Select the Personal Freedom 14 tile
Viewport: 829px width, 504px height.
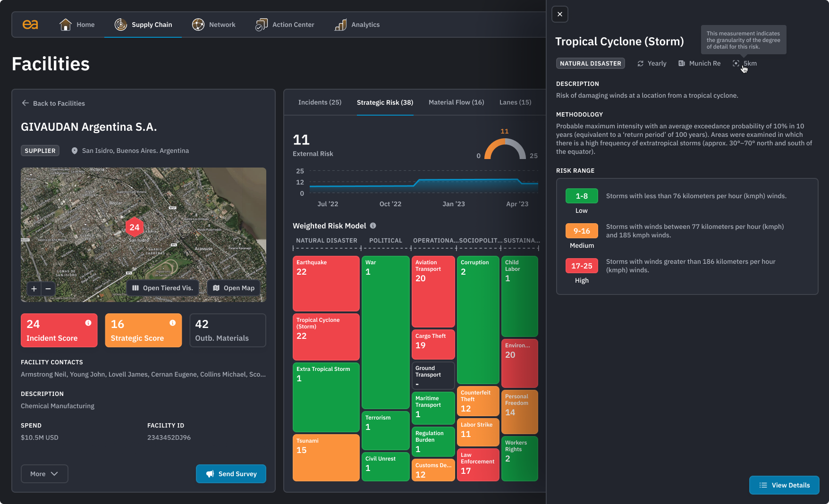click(520, 412)
